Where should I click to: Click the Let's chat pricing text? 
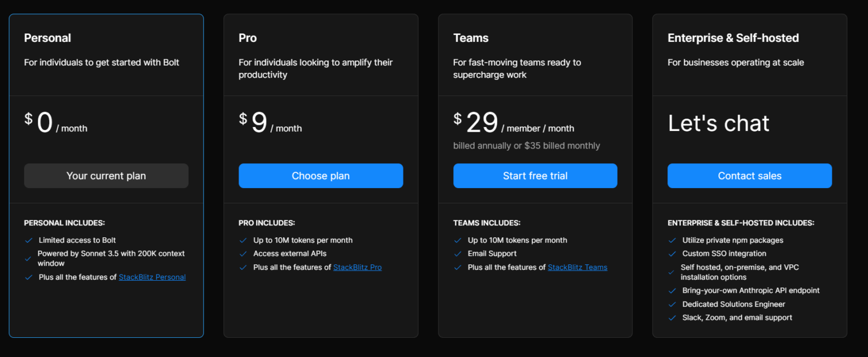point(718,123)
